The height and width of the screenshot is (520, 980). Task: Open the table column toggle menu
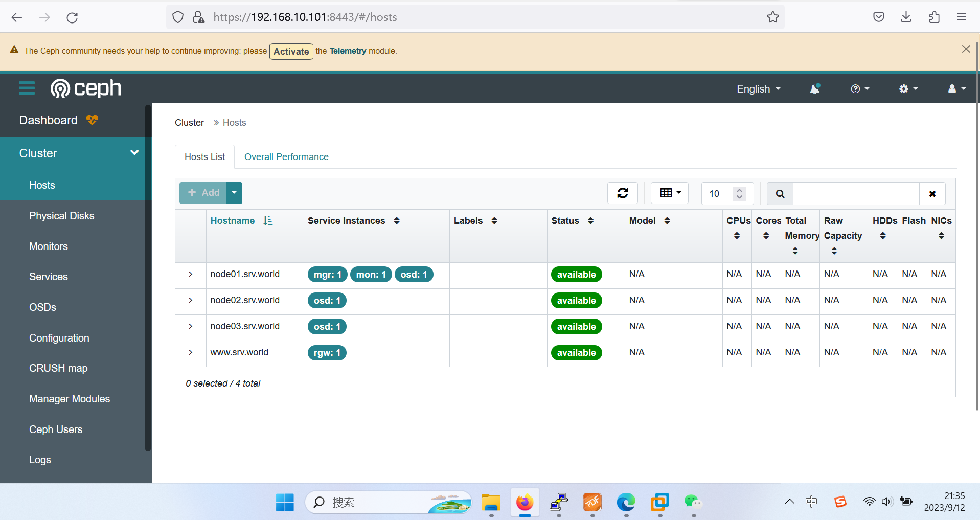tap(670, 193)
